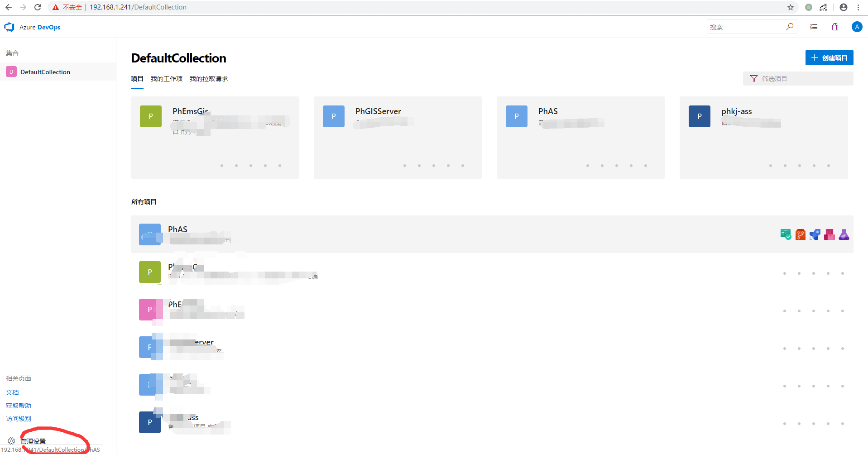The height and width of the screenshot is (454, 868).
Task: Open 管理设置 at sidebar bottom
Action: point(33,441)
